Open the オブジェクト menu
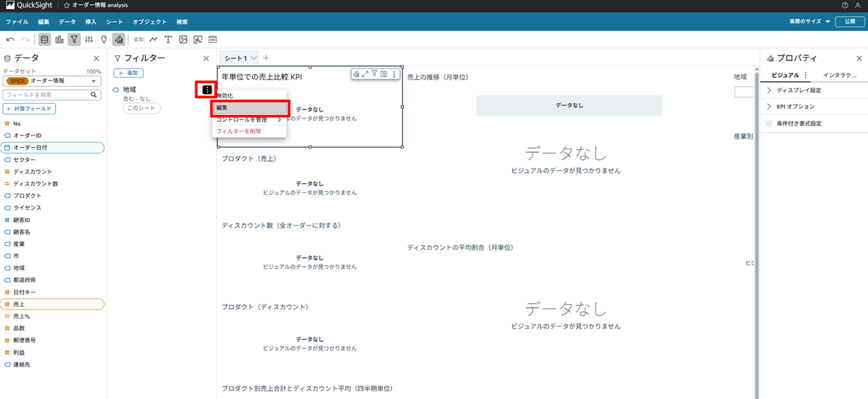Screen dimensions: 868x399 pyautogui.click(x=150, y=22)
